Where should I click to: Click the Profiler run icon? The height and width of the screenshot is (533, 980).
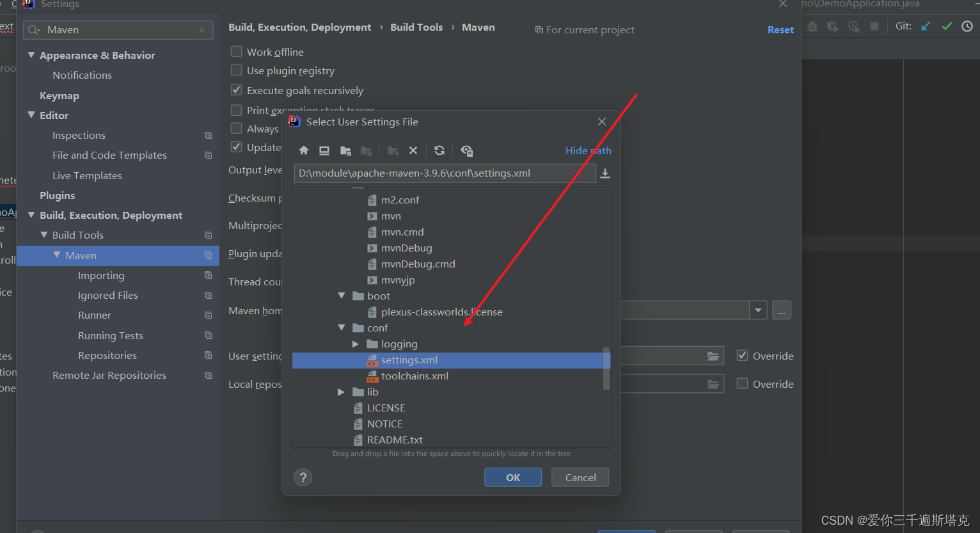854,26
